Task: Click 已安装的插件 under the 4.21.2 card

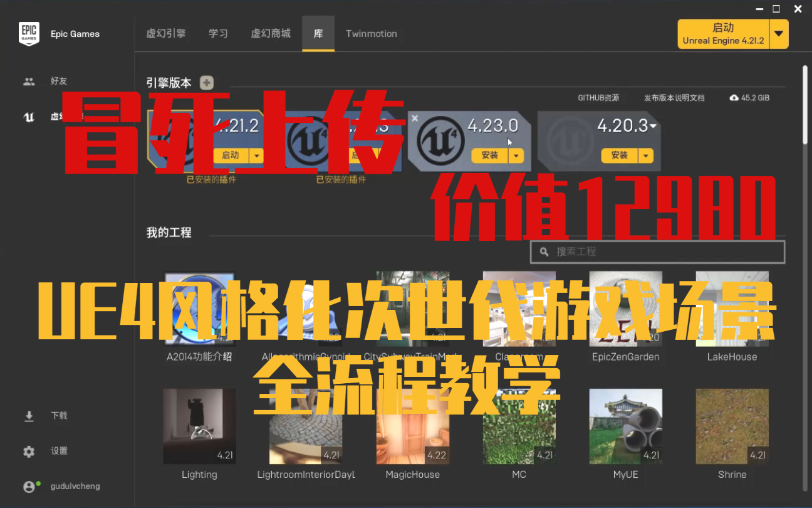Action: (x=211, y=179)
